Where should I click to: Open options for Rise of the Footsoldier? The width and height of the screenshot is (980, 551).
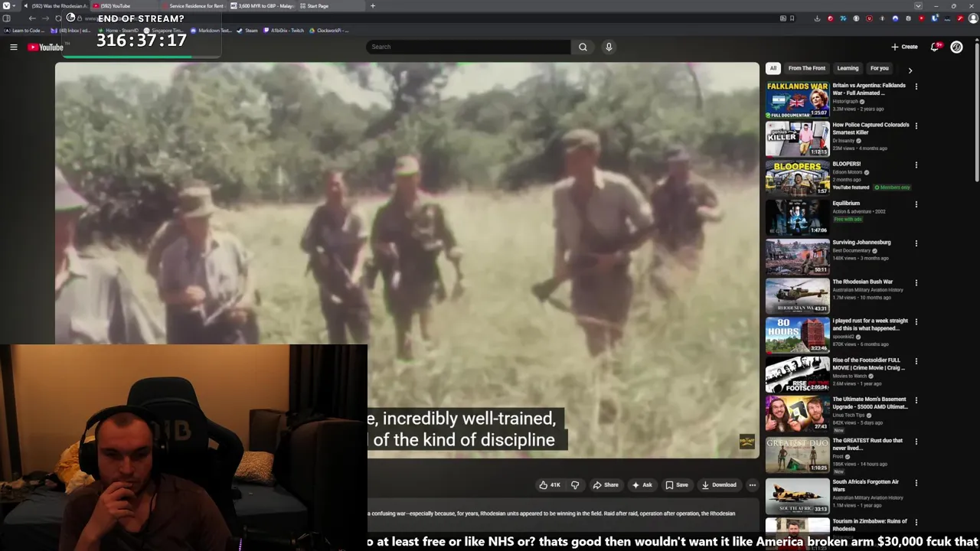[916, 361]
